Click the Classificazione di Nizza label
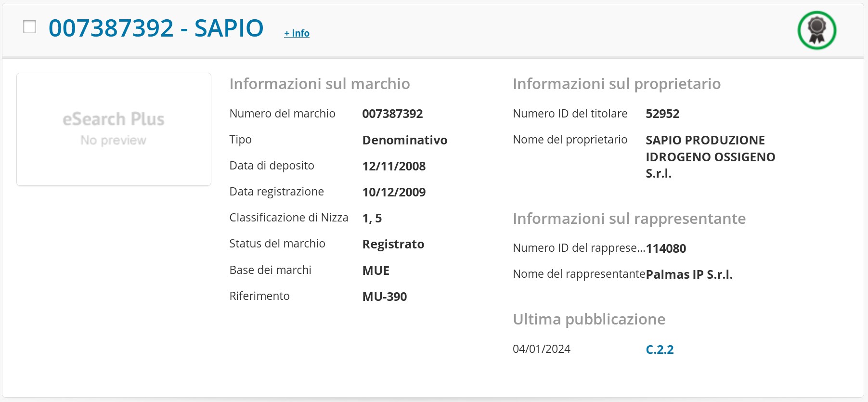 point(289,218)
